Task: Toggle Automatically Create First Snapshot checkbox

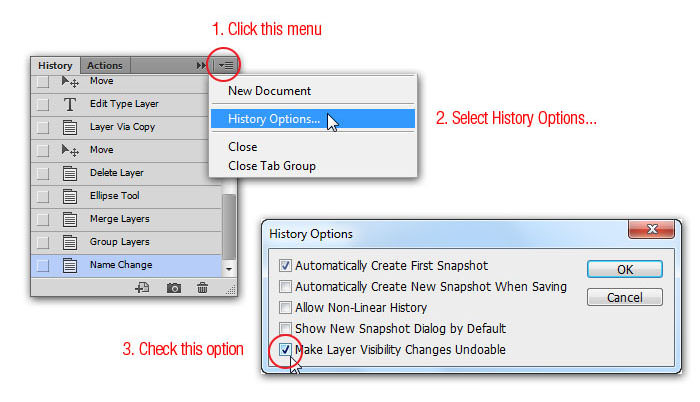Action: click(286, 266)
